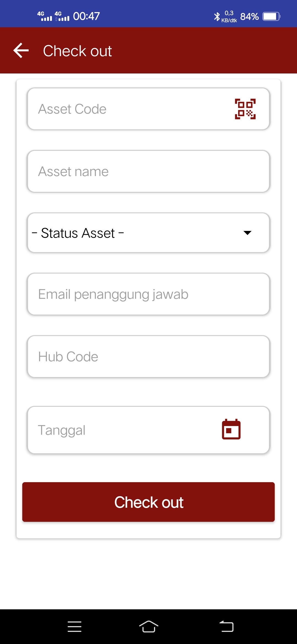
Task: Tap the Bluetooth icon in status bar
Action: coord(217,17)
